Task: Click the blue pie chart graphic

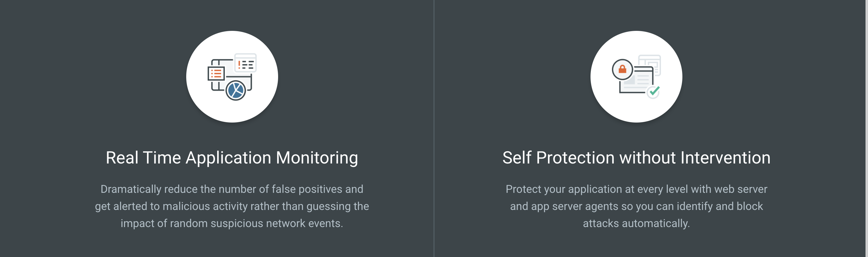Action: pyautogui.click(x=236, y=90)
